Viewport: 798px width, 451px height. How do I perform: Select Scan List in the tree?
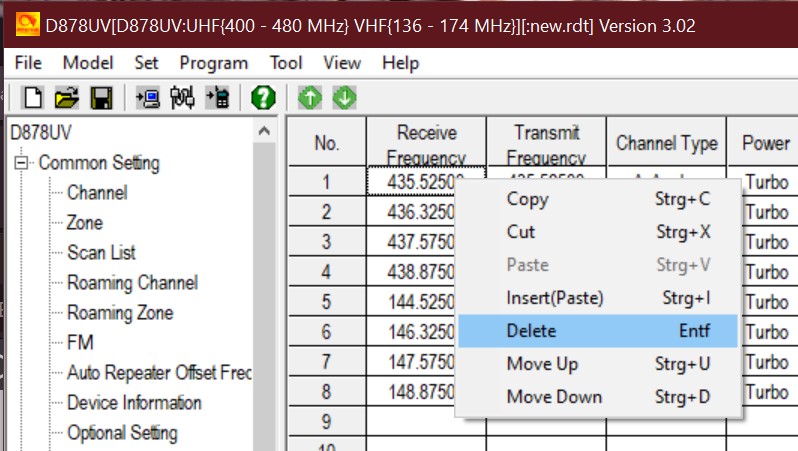click(101, 252)
